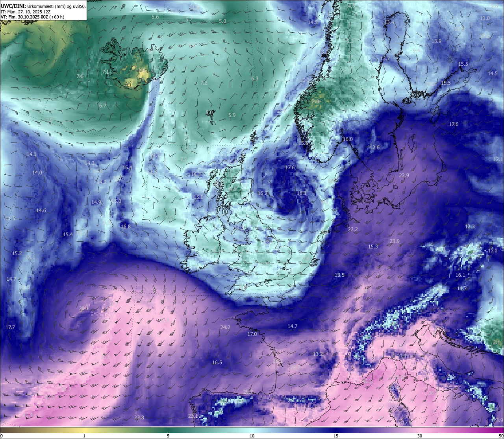
Task: Click the colour bar label 30
Action: (420, 436)
